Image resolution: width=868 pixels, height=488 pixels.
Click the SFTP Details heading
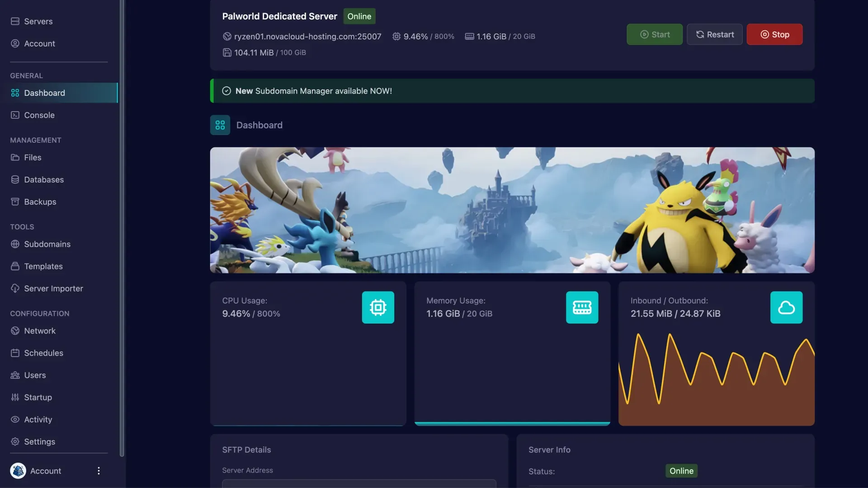pos(246,450)
